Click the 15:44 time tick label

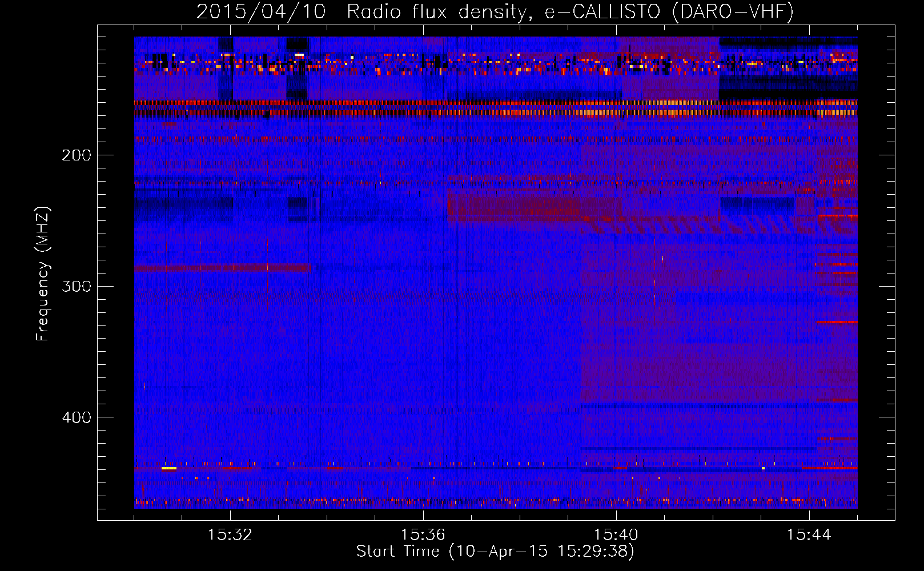809,535
